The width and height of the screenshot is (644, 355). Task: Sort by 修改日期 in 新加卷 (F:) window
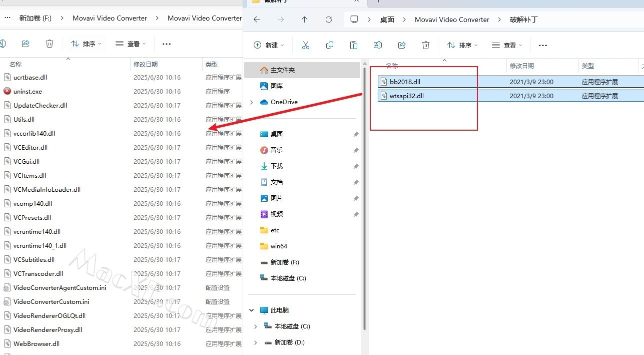[146, 64]
